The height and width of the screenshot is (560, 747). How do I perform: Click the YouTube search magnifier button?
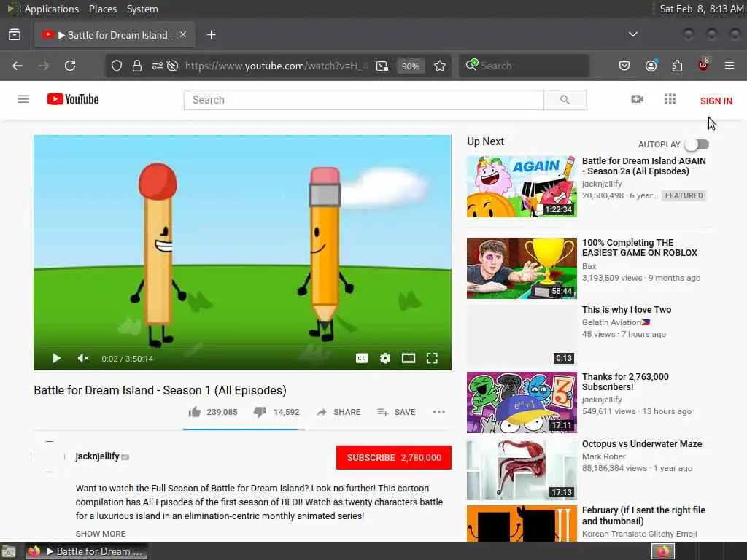pos(565,100)
